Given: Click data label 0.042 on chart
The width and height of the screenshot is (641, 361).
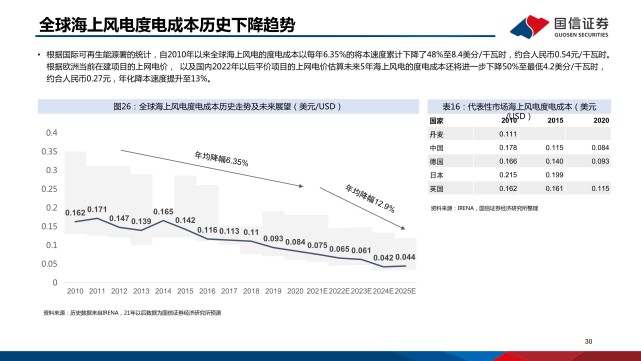Looking at the screenshot, I should coord(383,258).
